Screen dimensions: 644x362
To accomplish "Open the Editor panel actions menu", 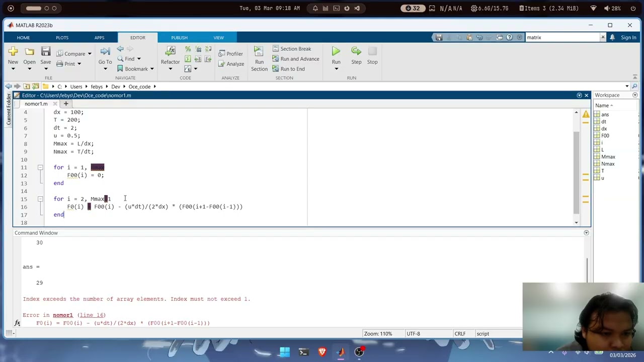I will point(579,95).
